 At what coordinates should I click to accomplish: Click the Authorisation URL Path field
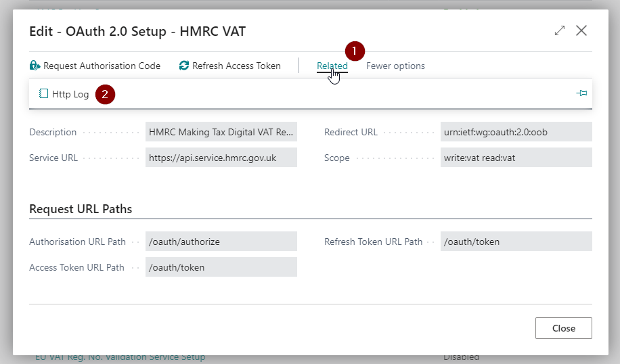point(221,242)
